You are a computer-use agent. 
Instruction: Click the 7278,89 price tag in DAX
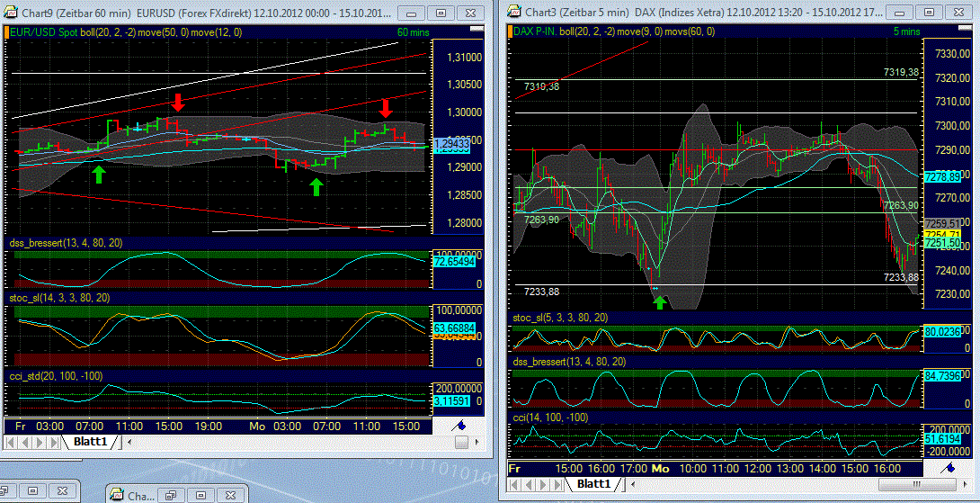pos(942,177)
